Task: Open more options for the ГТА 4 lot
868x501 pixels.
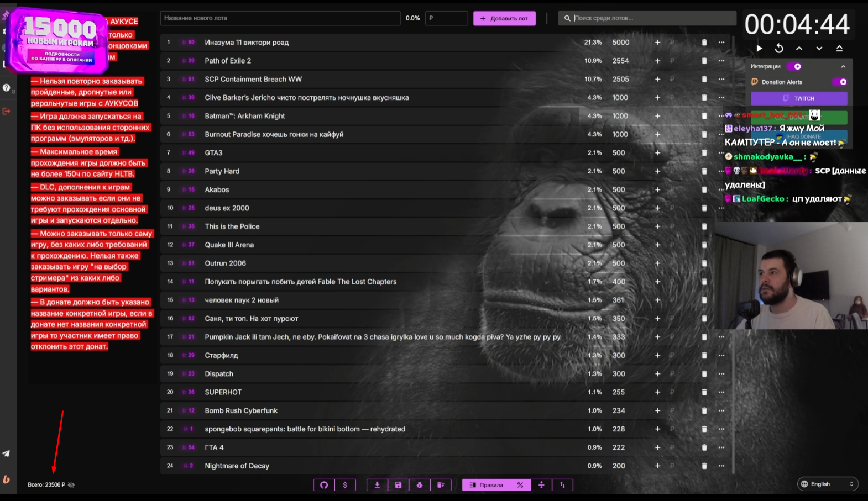Action: click(x=721, y=447)
